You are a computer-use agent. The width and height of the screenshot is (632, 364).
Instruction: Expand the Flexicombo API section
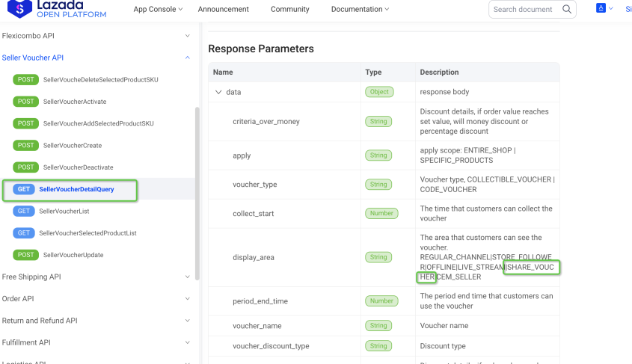point(187,36)
